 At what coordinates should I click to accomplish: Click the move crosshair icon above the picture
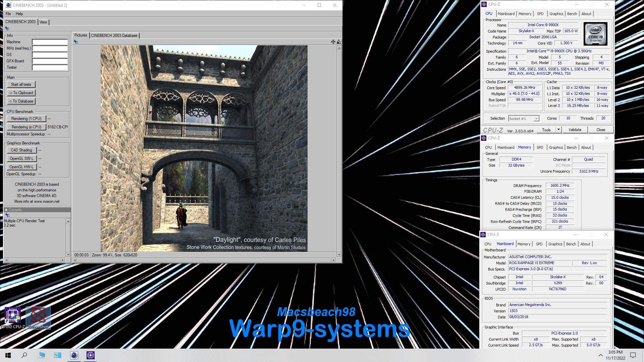click(333, 42)
